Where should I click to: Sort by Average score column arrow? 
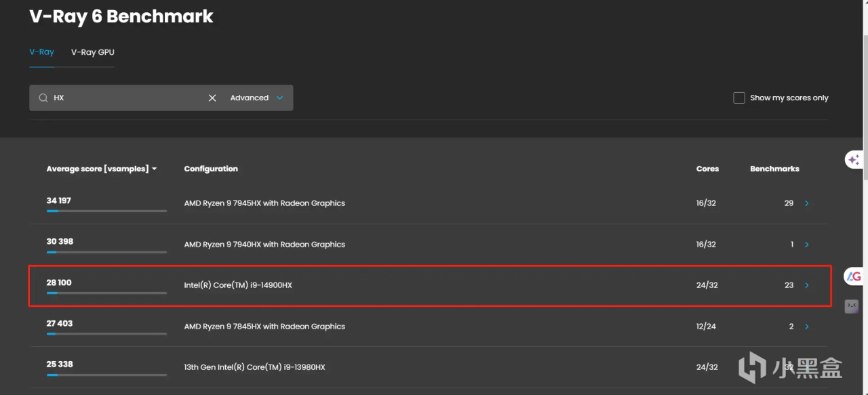point(155,169)
